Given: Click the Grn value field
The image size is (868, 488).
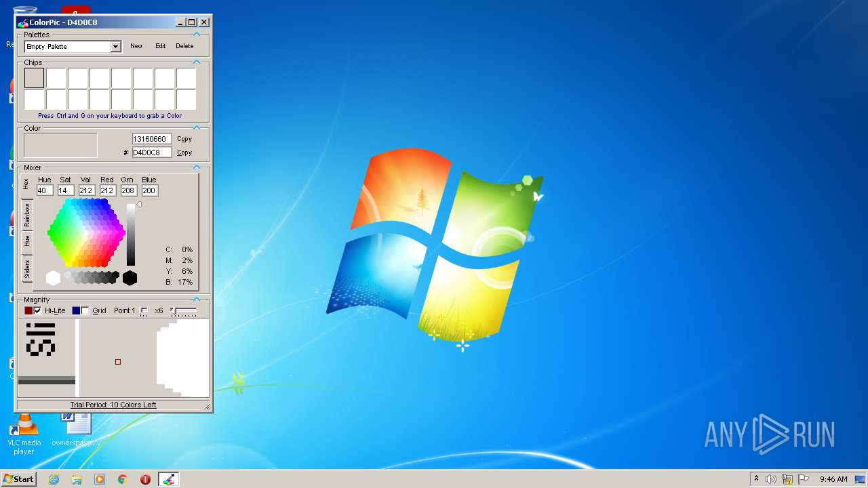Looking at the screenshot, I should (128, 190).
